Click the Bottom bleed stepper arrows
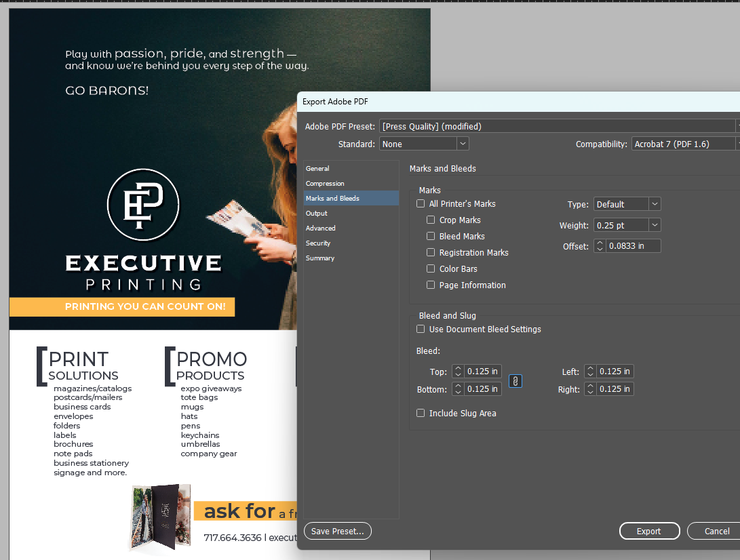Viewport: 740px width, 560px height. (x=458, y=388)
